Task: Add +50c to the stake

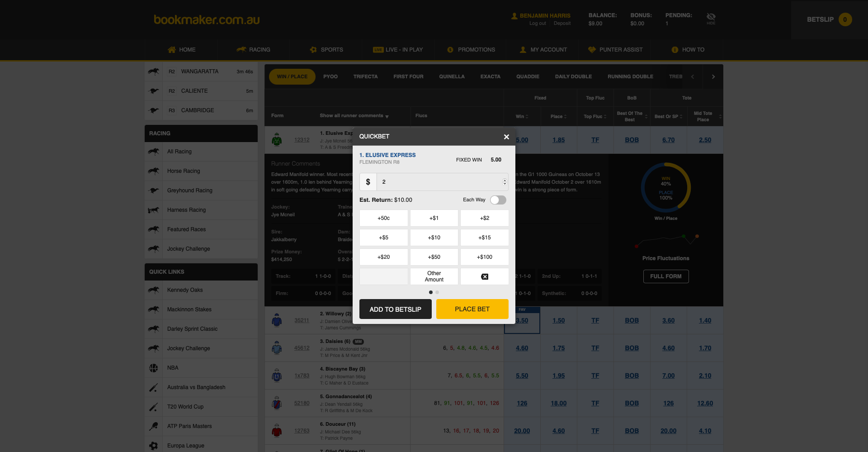Action: point(384,218)
